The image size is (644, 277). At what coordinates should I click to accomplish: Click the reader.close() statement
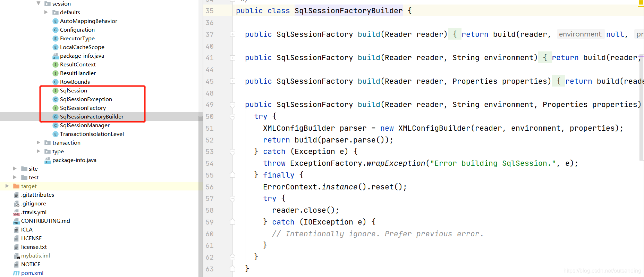305,210
